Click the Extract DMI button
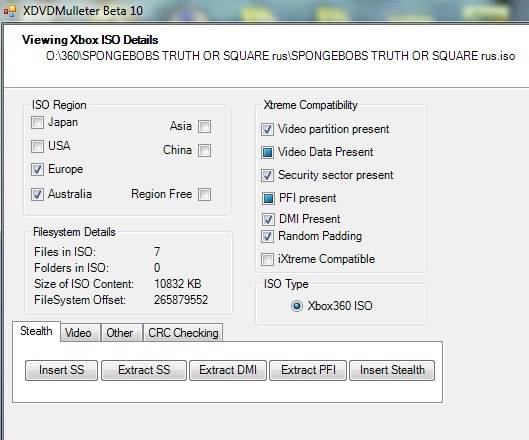 point(228,370)
